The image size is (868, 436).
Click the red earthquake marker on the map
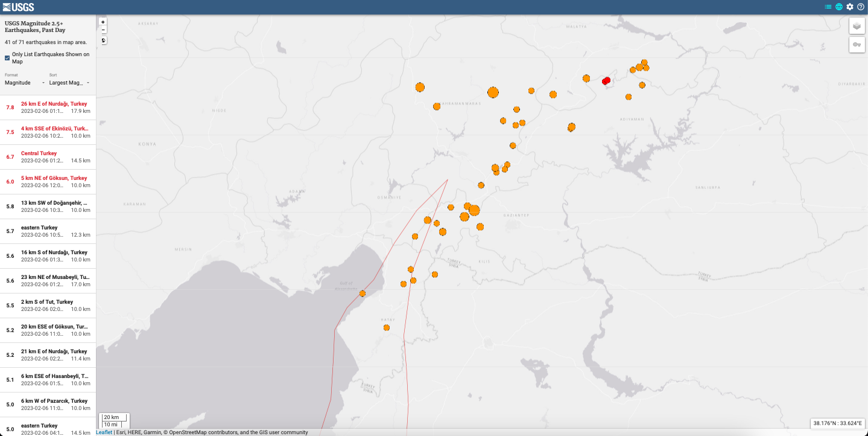[606, 80]
